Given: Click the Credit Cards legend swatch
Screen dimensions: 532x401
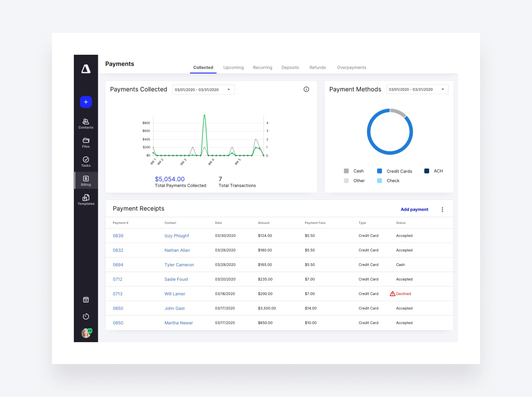Looking at the screenshot, I should click(379, 171).
